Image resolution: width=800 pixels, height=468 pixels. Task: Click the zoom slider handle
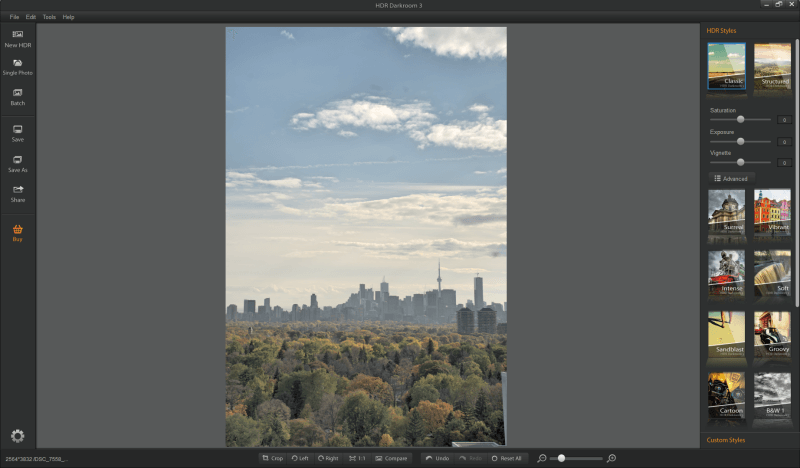(561, 458)
